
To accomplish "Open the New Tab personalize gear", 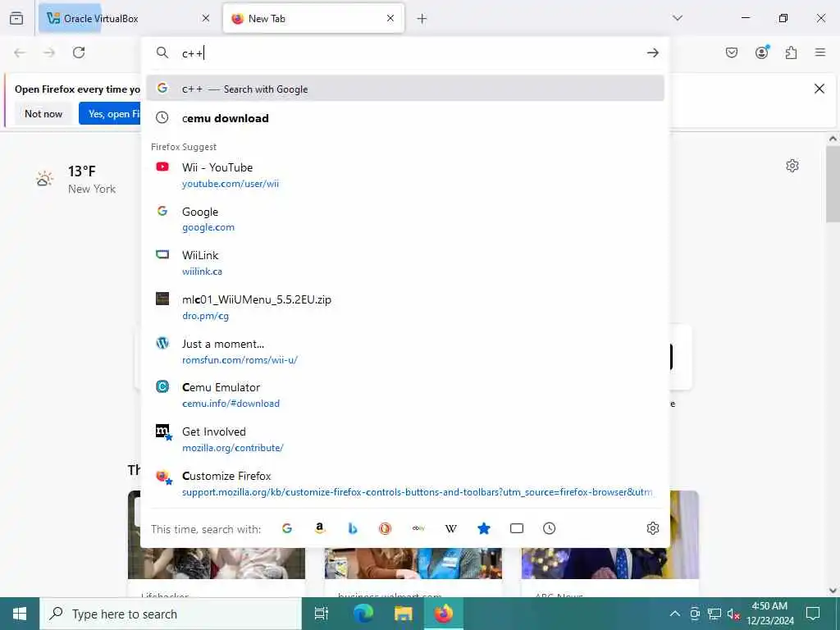I will point(792,166).
